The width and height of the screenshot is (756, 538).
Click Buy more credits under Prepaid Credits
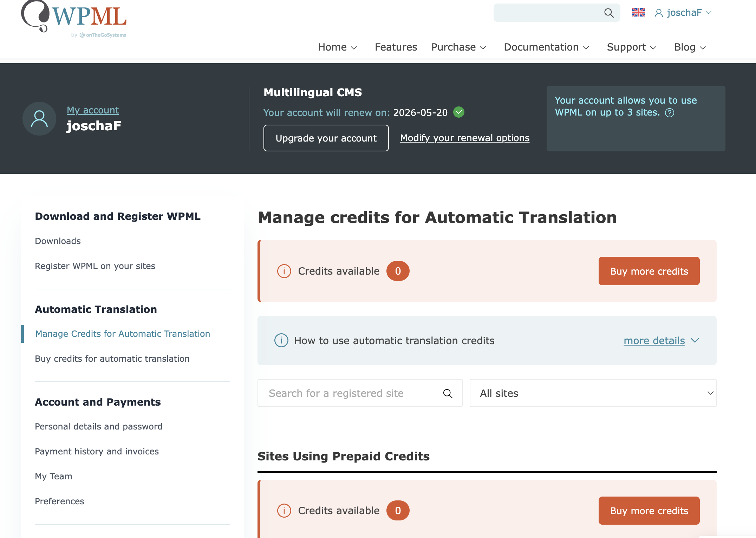(x=649, y=511)
